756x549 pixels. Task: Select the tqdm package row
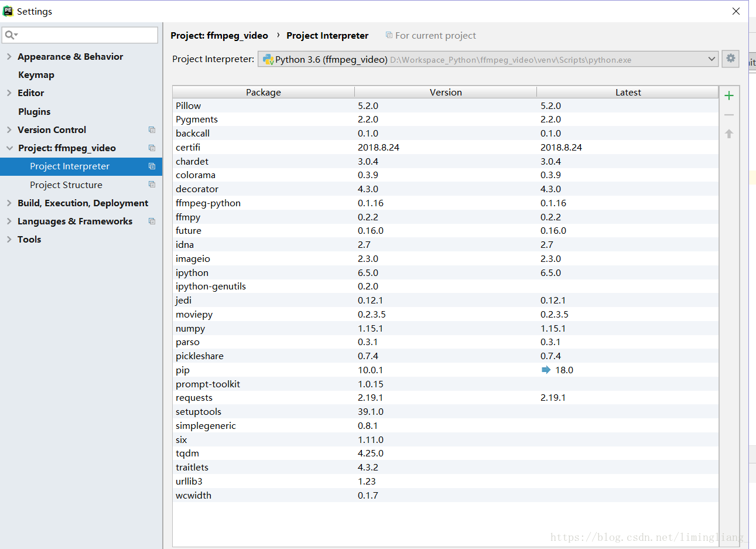pos(446,453)
